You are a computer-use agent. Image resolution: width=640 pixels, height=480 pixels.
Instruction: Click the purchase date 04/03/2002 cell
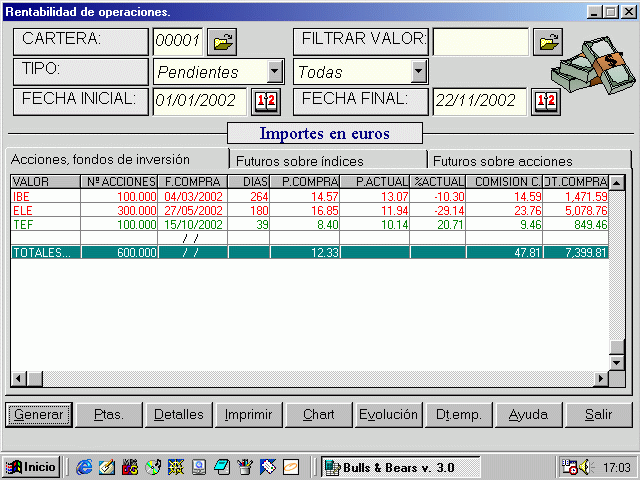pyautogui.click(x=193, y=196)
